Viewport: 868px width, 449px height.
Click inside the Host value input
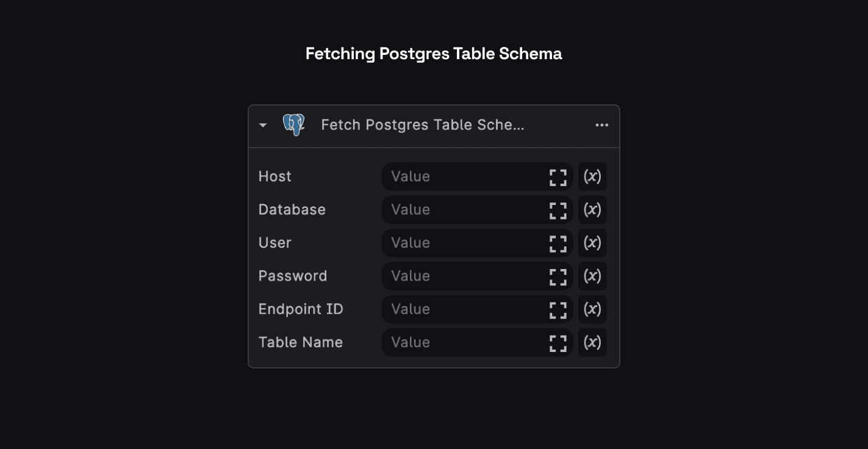point(457,177)
